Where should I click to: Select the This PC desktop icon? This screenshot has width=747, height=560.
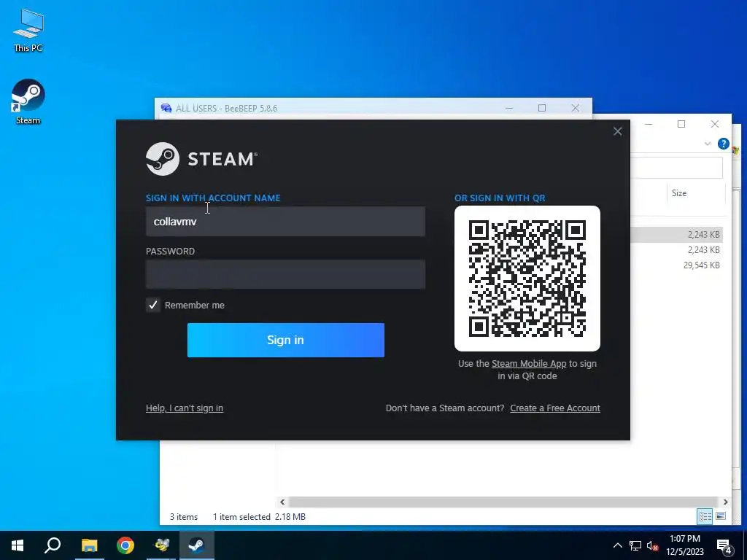point(28,30)
